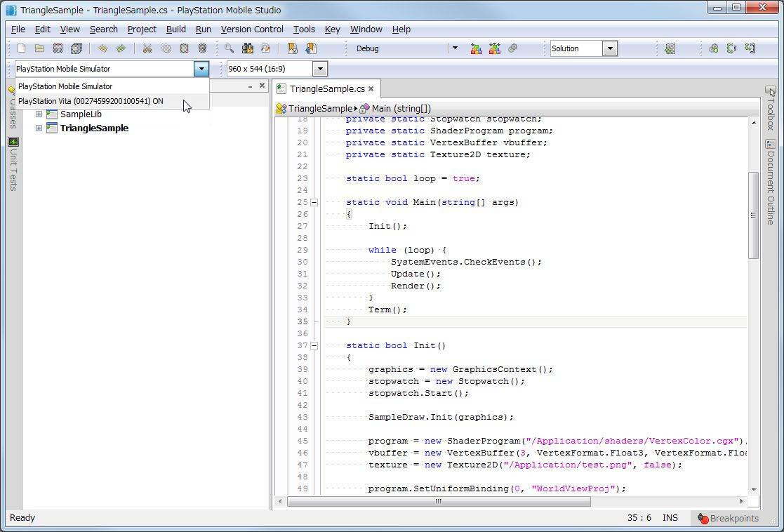The height and width of the screenshot is (532, 784).
Task: Open the 960 x 544 resolution dropdown
Action: click(x=320, y=69)
